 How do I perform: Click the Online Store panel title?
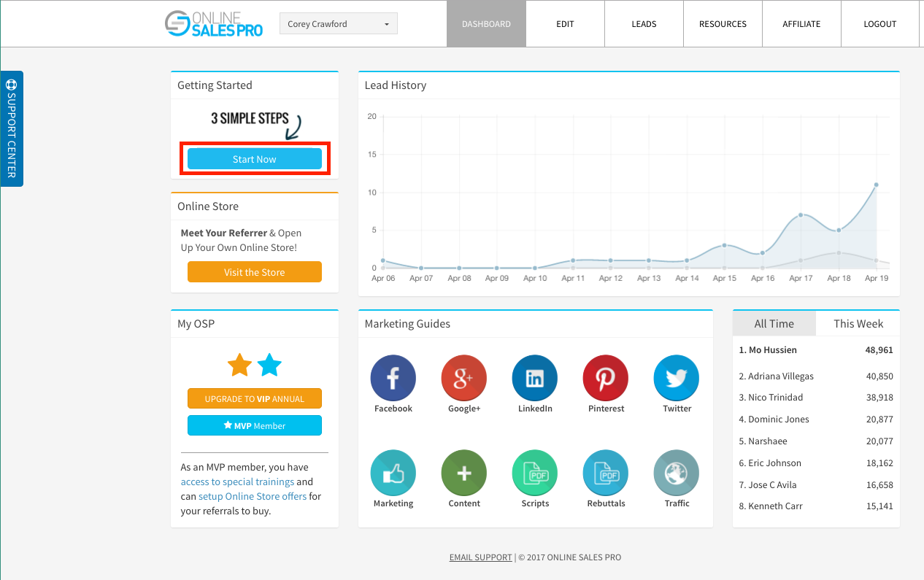pyautogui.click(x=208, y=206)
